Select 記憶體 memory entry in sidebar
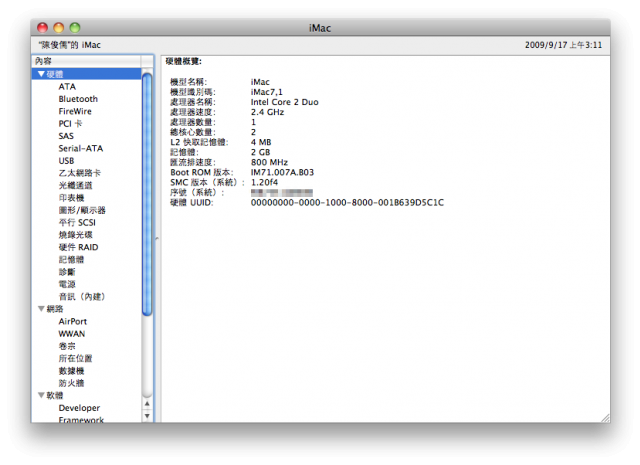 [71, 259]
